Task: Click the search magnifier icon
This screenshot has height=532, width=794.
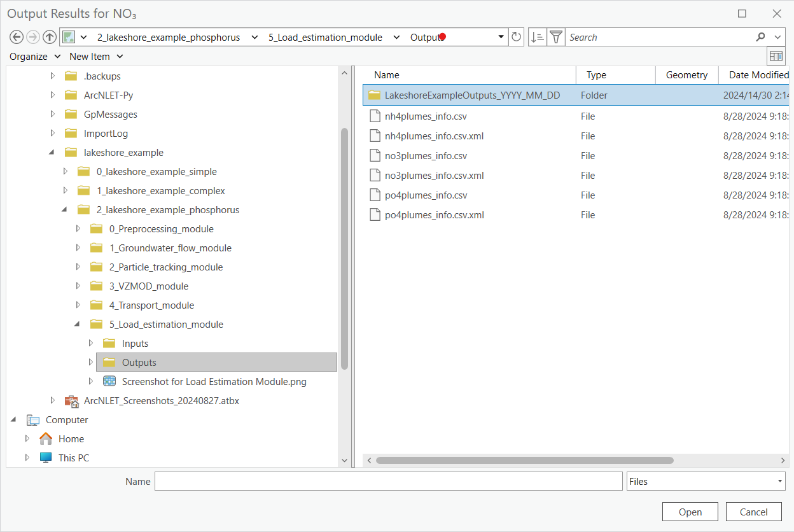Action: (x=761, y=37)
